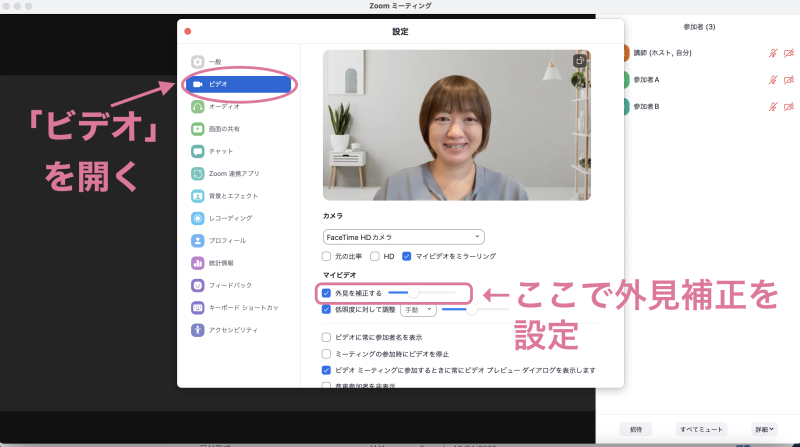
Task: Switch to 画面の共有 settings tab
Action: 239,129
